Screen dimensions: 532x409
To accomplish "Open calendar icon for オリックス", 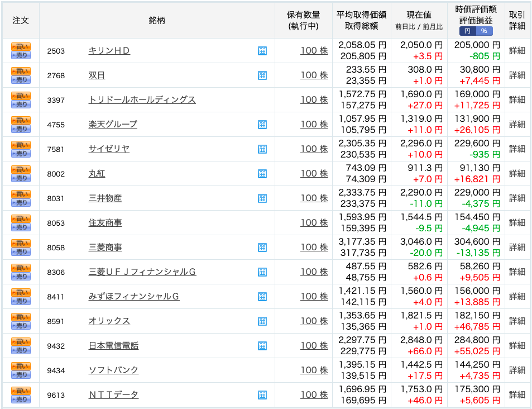I will coord(262,321).
